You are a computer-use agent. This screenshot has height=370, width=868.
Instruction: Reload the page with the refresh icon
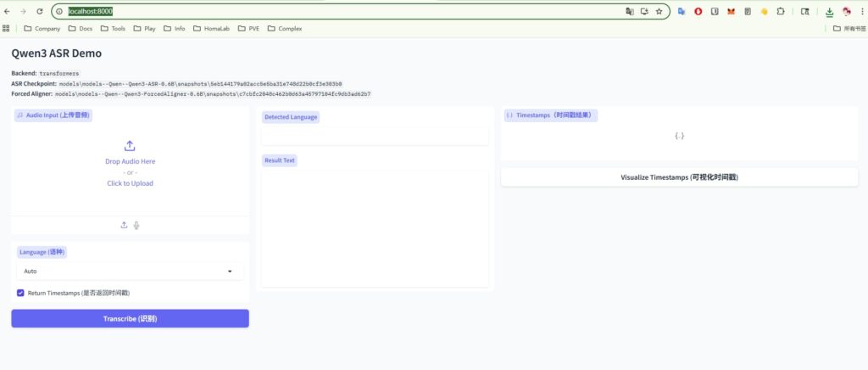[39, 12]
